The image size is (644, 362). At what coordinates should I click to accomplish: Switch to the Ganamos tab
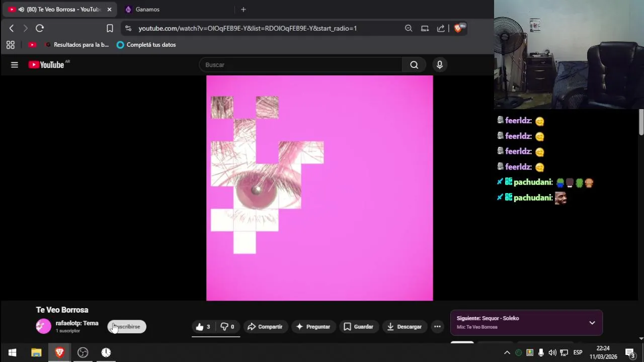coord(147,10)
